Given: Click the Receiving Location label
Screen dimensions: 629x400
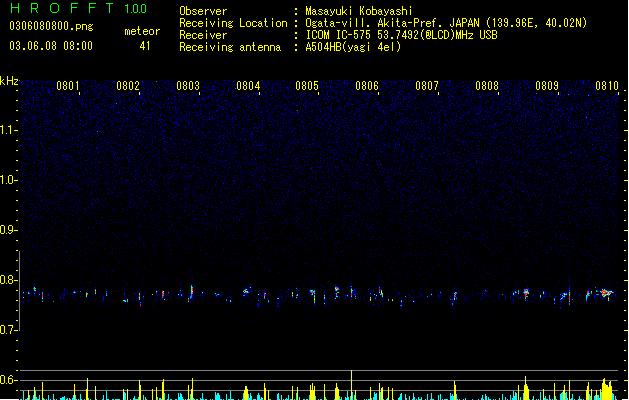Looking at the screenshot, I should click(233, 23).
